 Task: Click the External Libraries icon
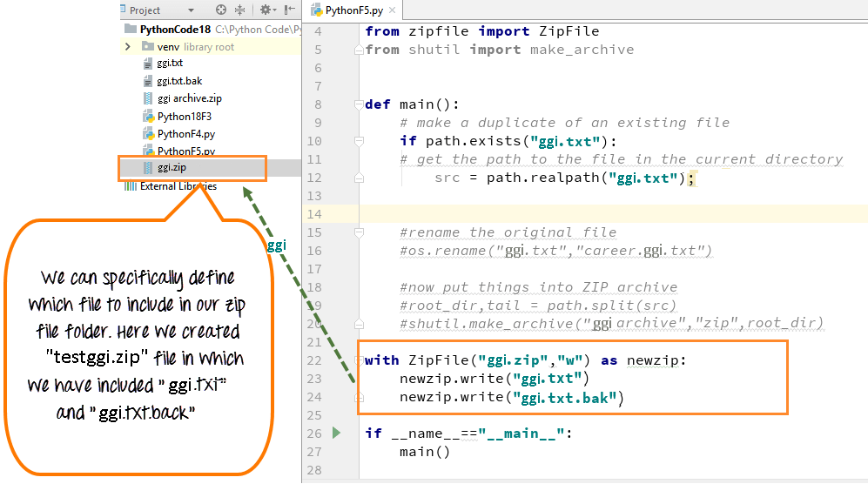click(131, 185)
